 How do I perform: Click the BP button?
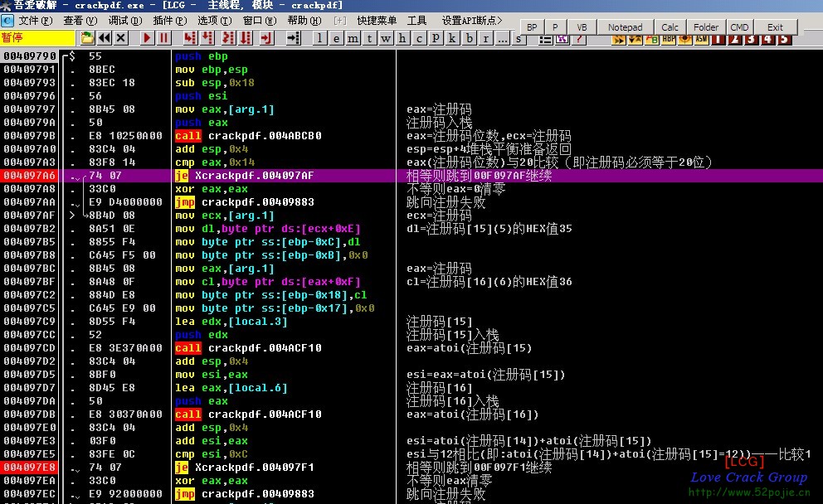[532, 27]
